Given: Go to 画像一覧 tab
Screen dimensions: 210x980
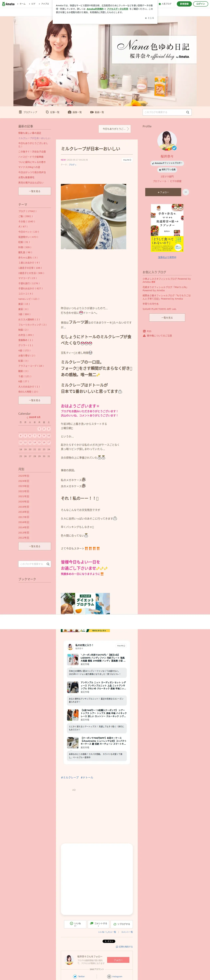Looking at the screenshot, I should coord(75,112).
